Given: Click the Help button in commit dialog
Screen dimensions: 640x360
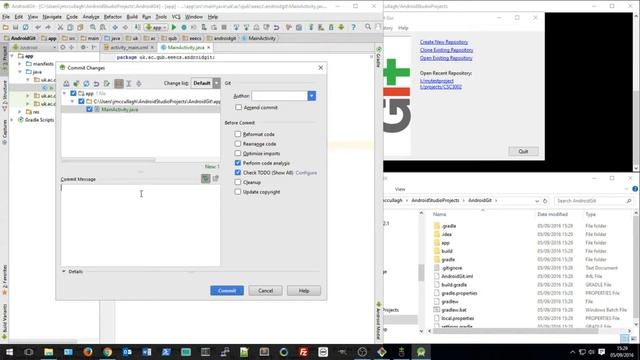Looking at the screenshot, I should [304, 291].
